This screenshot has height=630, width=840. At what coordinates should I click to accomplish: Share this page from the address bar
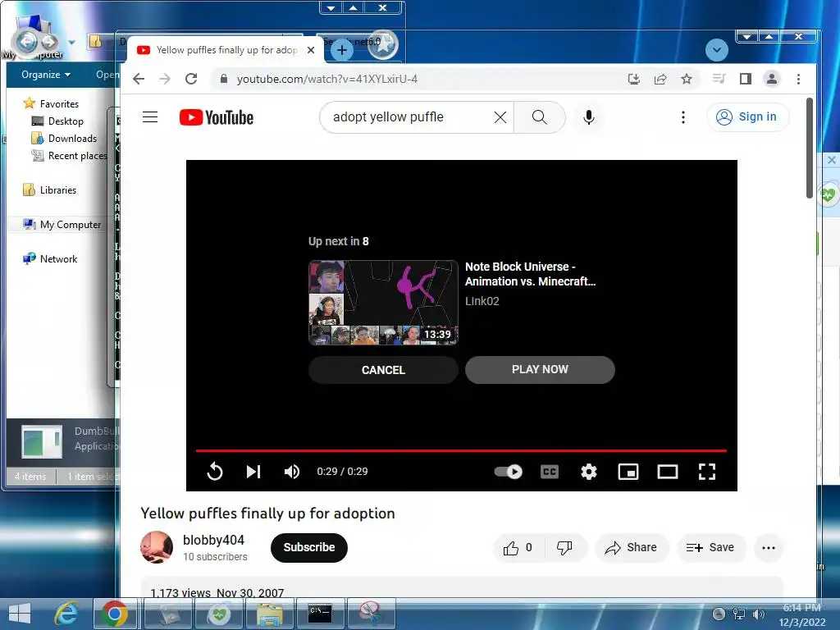point(660,80)
